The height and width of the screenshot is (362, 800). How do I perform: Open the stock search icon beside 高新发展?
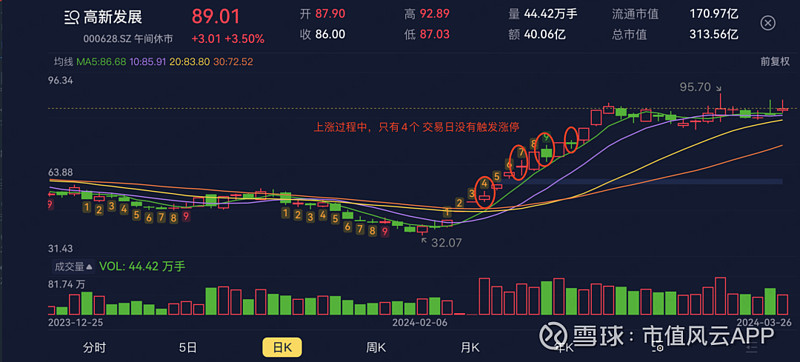click(x=71, y=18)
